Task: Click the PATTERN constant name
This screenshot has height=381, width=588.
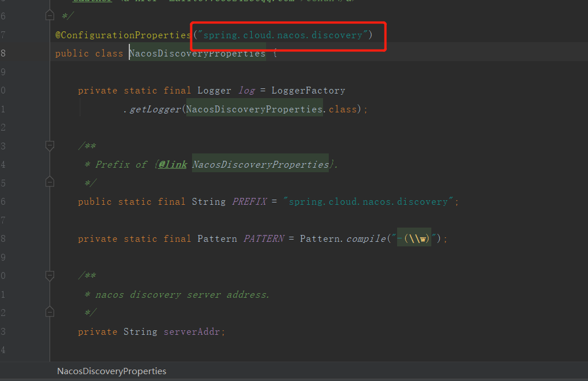Action: [x=264, y=239]
